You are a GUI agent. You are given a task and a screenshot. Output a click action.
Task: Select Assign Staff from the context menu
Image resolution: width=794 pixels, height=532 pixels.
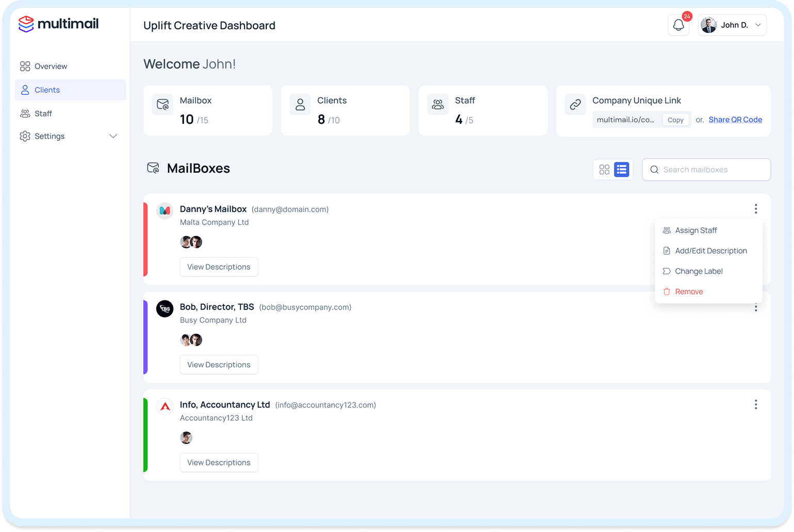(x=696, y=230)
